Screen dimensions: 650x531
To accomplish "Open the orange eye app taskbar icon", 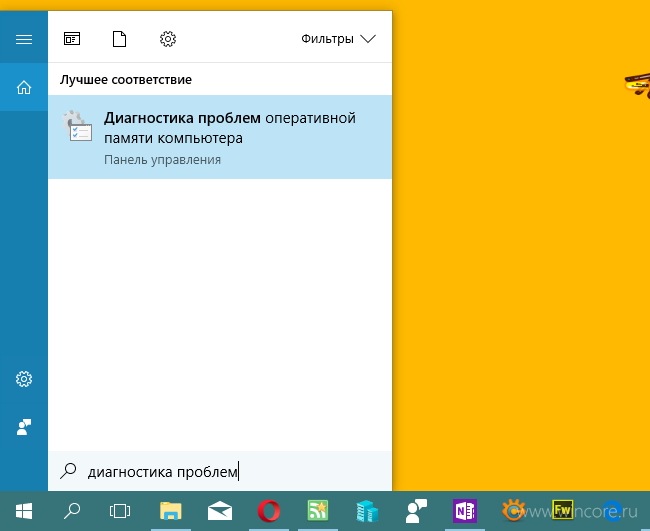I will tap(513, 511).
